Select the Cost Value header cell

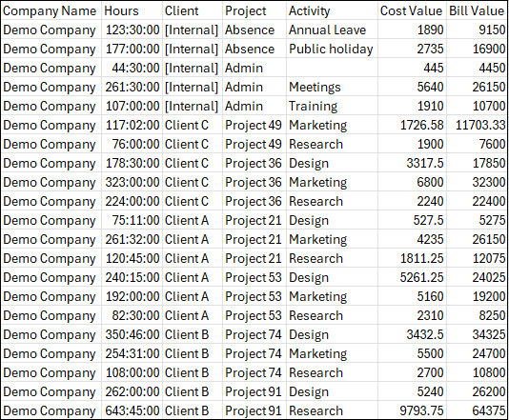(413, 10)
